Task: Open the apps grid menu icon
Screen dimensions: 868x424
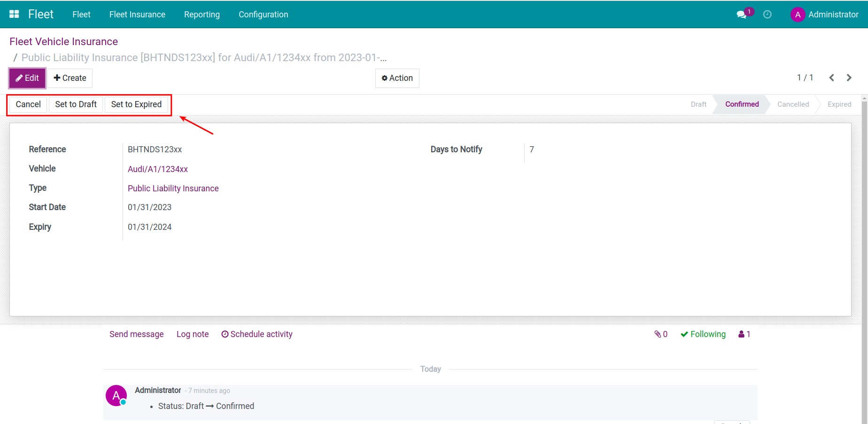Action: (14, 14)
